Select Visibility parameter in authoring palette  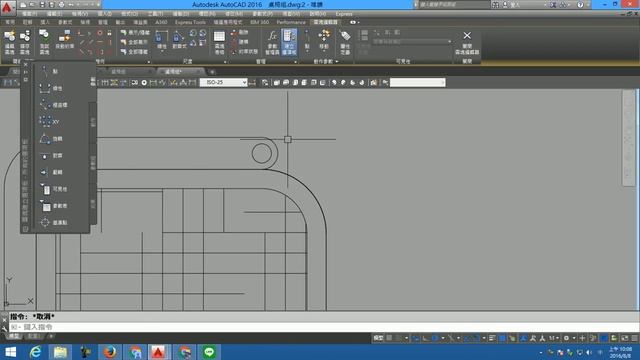(x=53, y=189)
